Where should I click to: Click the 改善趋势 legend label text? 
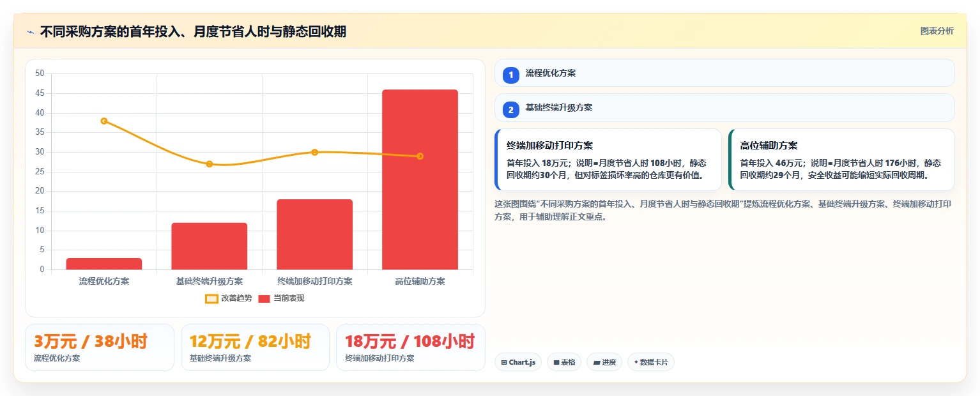pos(236,298)
